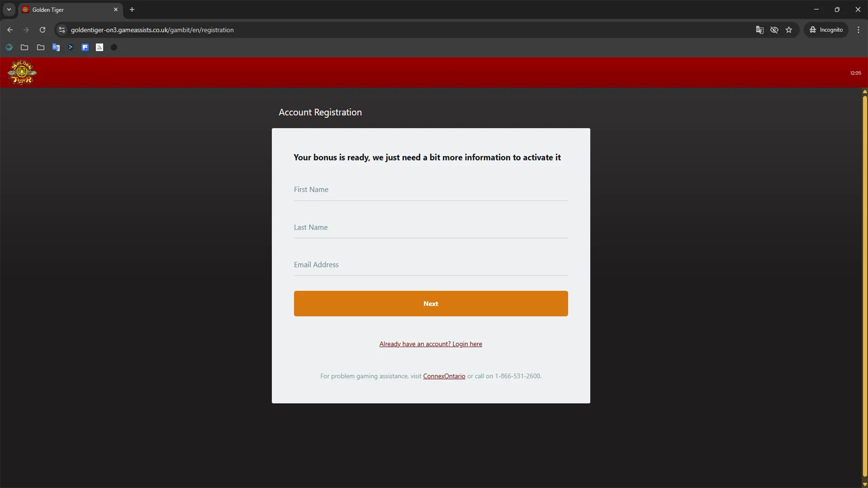This screenshot has width=868, height=488.
Task: Toggle the third-party cookies eye icon
Action: pos(774,30)
